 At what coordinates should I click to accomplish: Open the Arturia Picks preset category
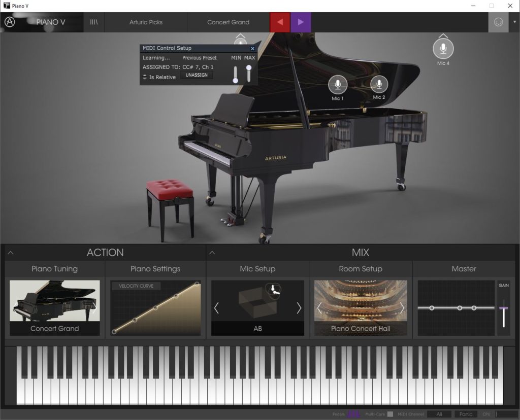pyautogui.click(x=146, y=22)
